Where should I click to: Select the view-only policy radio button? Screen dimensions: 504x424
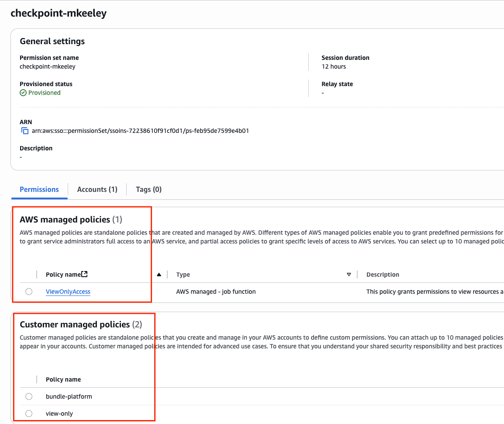pos(29,414)
